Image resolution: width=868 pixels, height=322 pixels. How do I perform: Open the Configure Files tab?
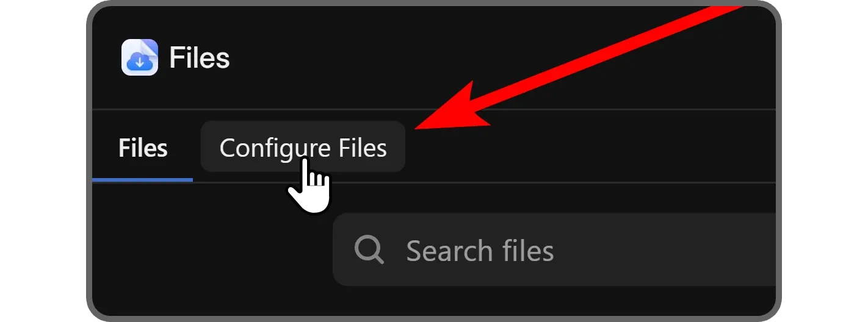(x=303, y=148)
